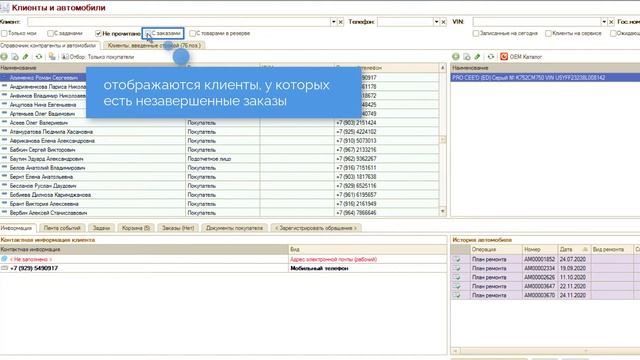Click the '< Не заполнено >' email link

[31, 259]
